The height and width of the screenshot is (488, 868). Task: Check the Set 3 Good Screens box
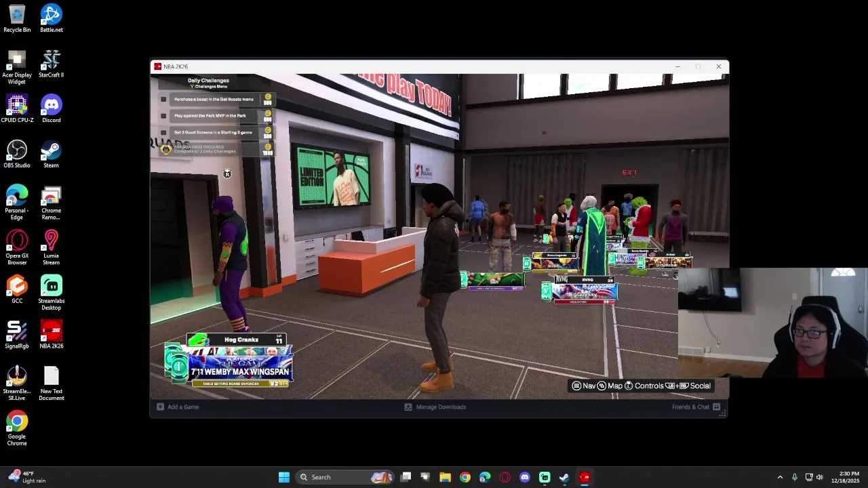[163, 132]
